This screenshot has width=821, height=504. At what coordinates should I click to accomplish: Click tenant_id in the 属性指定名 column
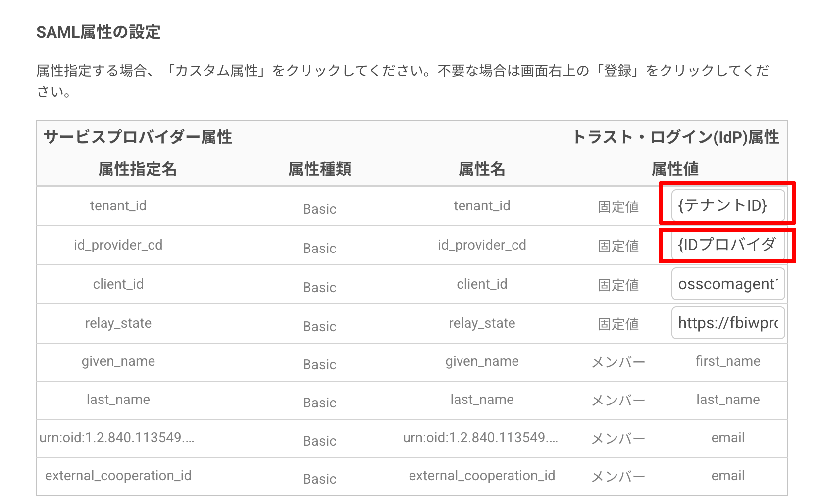(118, 206)
